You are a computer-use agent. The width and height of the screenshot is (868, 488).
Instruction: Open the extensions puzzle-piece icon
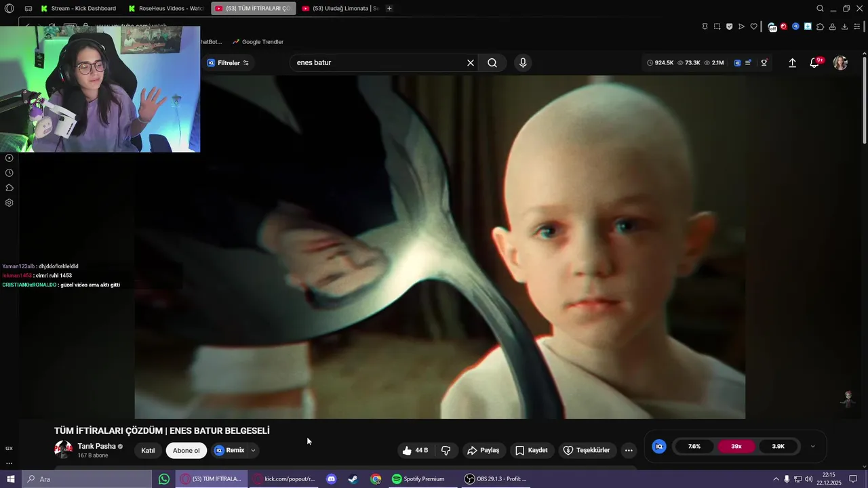click(x=821, y=26)
